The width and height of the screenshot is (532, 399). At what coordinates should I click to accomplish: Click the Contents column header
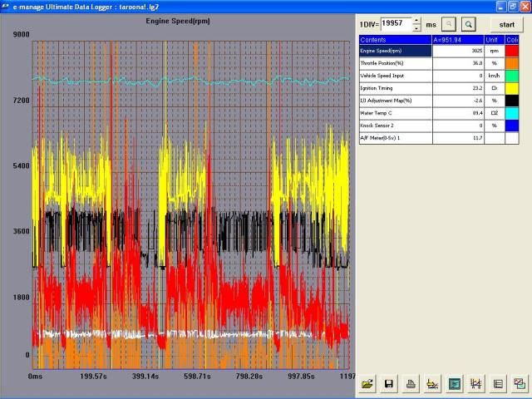pyautogui.click(x=396, y=40)
